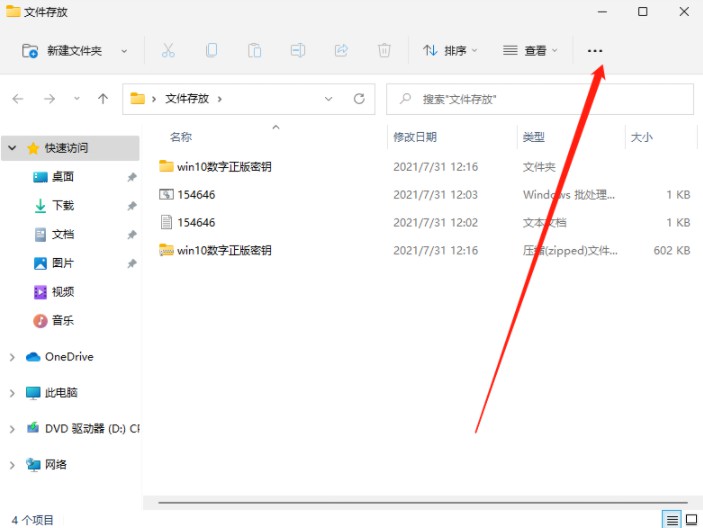This screenshot has width=703, height=528.
Task: Switch to details view layout icon
Action: (x=672, y=519)
